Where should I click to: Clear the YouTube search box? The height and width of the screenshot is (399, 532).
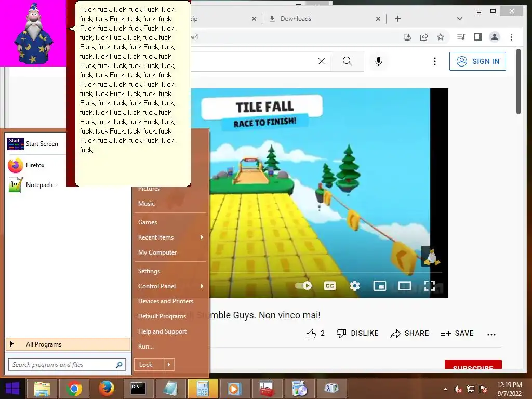point(321,61)
